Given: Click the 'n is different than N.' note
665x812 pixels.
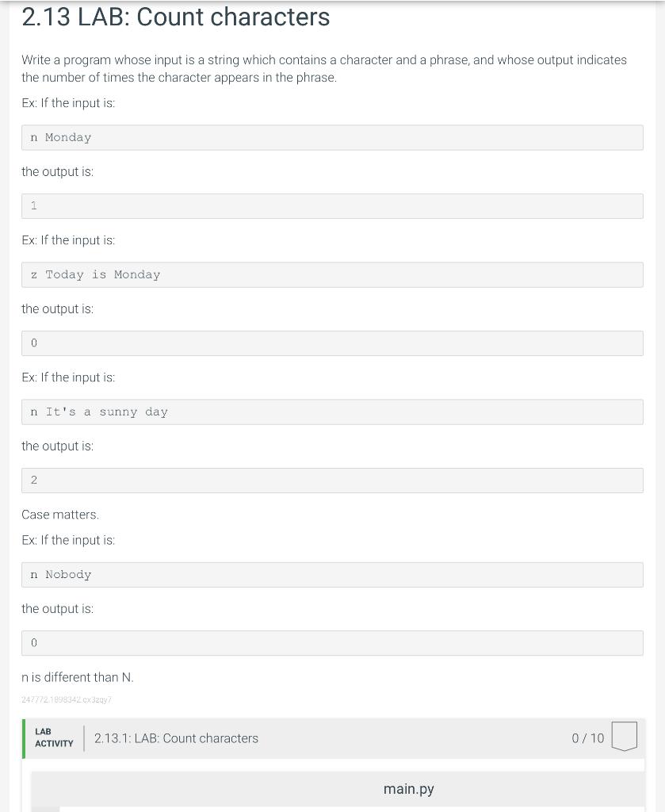Looking at the screenshot, I should click(x=78, y=677).
